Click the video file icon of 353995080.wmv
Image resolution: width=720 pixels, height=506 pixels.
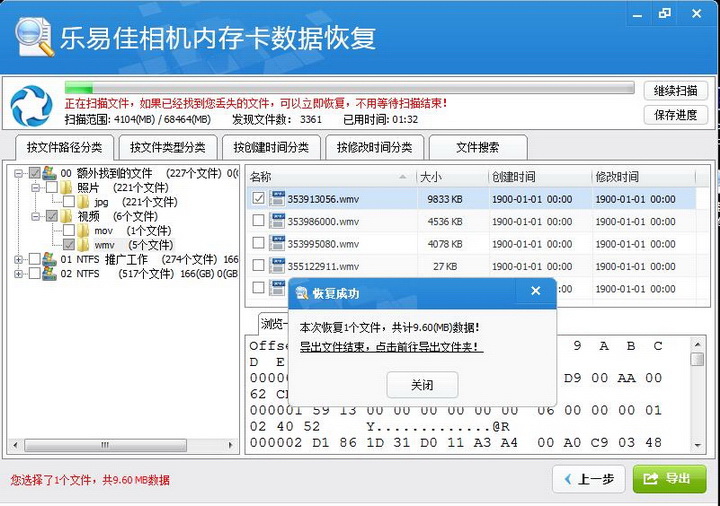277,243
